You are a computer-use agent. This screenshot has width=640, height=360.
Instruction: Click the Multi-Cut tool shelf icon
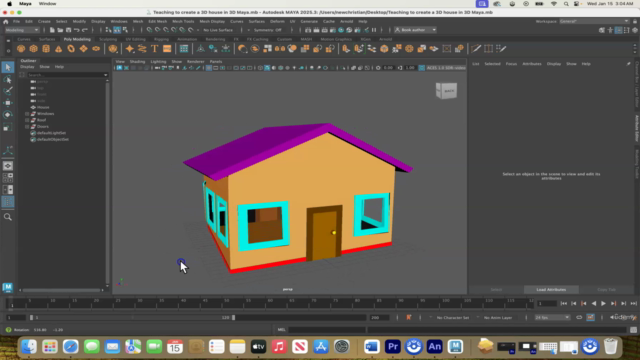point(476,49)
